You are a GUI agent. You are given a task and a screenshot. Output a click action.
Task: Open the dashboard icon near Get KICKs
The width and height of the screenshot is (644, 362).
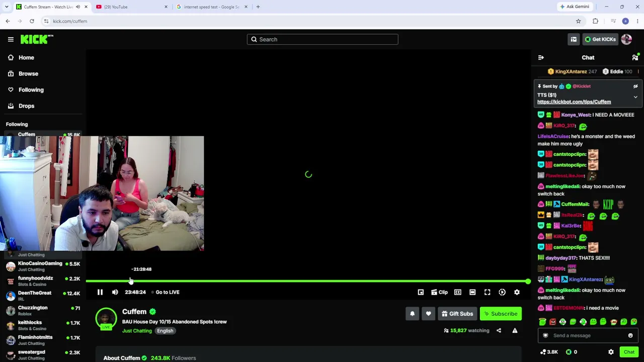click(574, 39)
